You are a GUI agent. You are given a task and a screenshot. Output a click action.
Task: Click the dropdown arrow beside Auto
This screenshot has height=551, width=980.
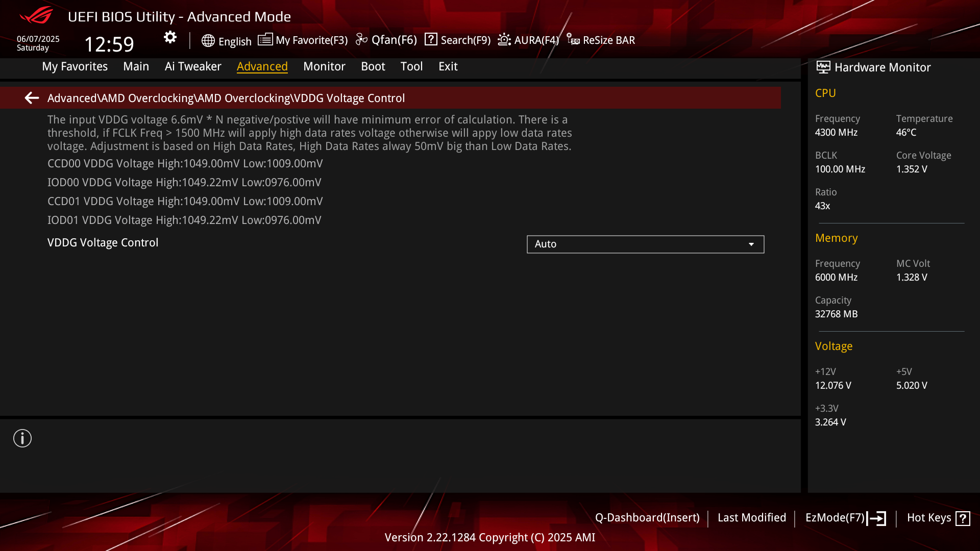751,244
